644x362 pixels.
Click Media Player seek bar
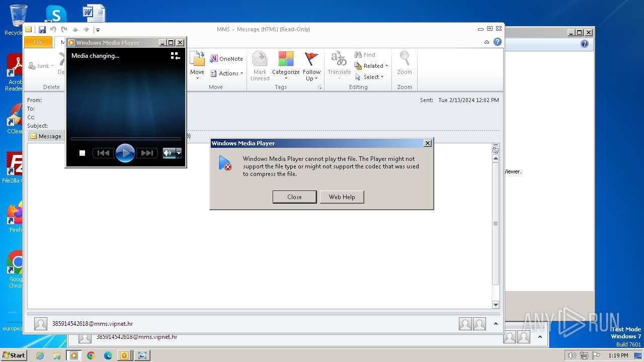(126, 138)
